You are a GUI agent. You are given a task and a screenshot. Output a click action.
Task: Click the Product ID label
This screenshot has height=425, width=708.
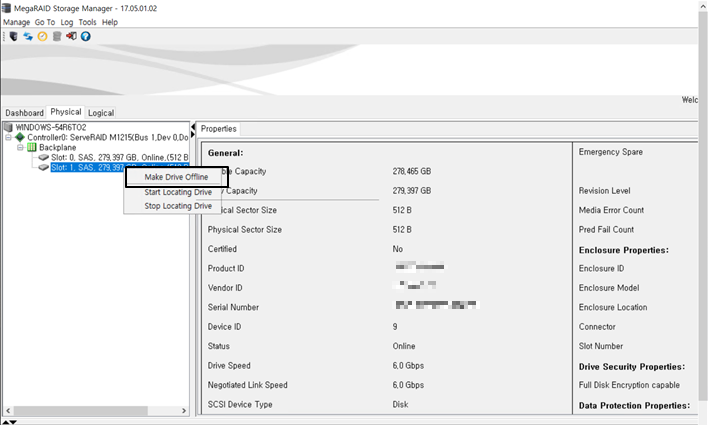click(x=226, y=268)
